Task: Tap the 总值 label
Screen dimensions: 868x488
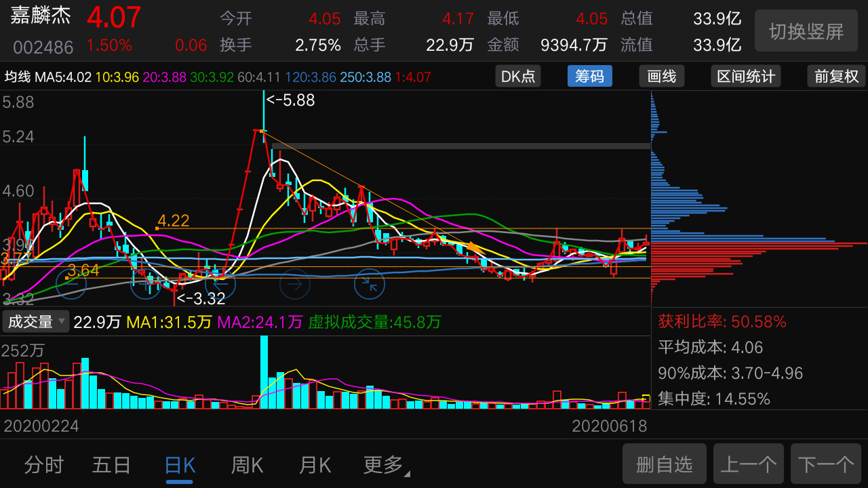Action: coord(637,19)
